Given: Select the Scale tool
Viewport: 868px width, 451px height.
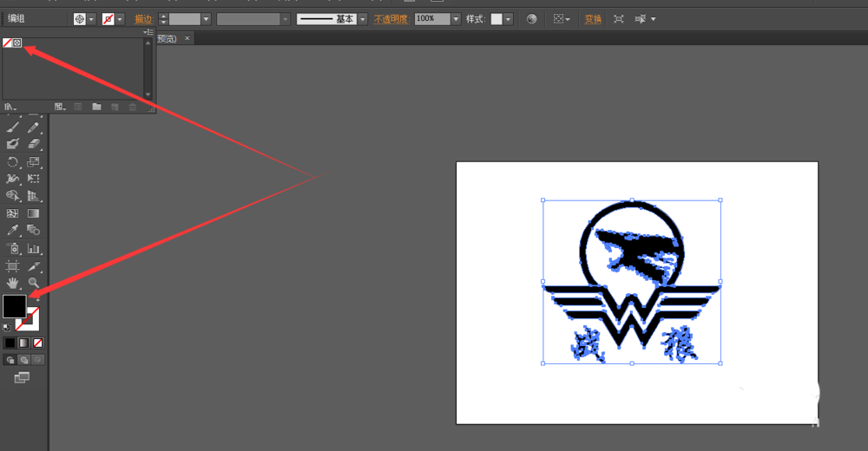Looking at the screenshot, I should click(33, 161).
